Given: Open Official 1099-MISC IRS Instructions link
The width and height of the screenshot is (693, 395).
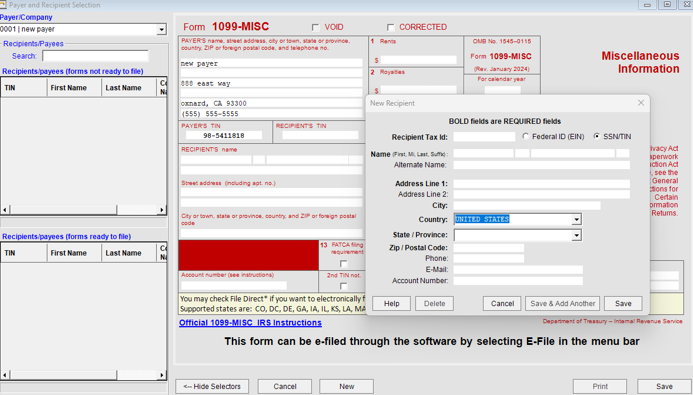Looking at the screenshot, I should 250,323.
